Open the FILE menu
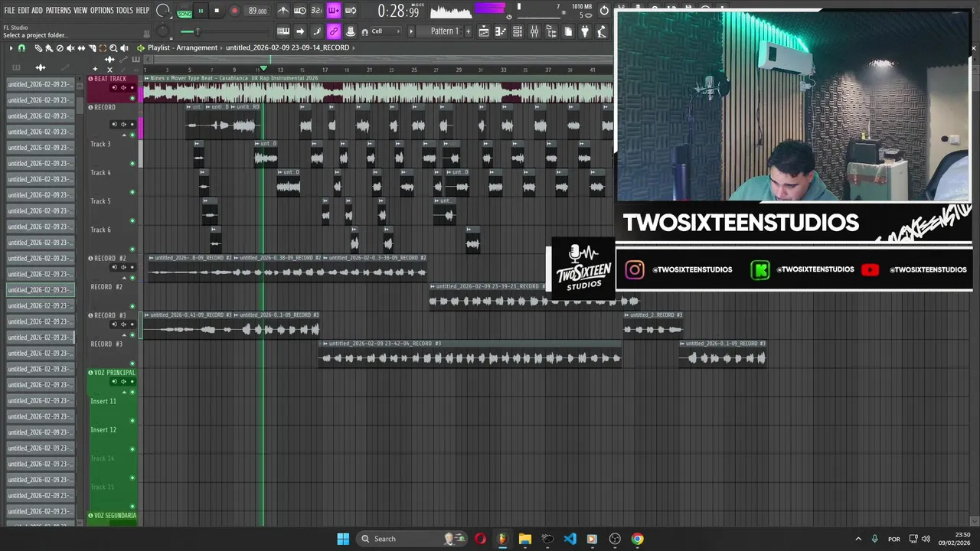Viewport: 980px width, 551px height. [x=9, y=11]
